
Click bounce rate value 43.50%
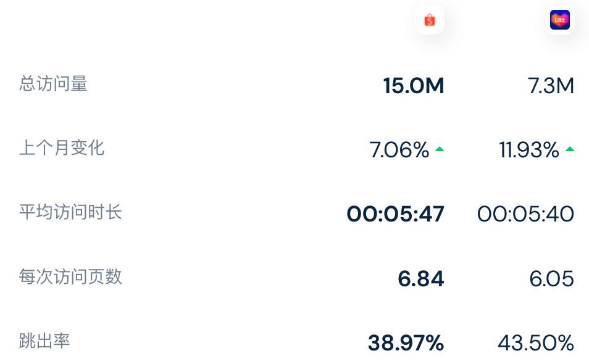tap(536, 343)
